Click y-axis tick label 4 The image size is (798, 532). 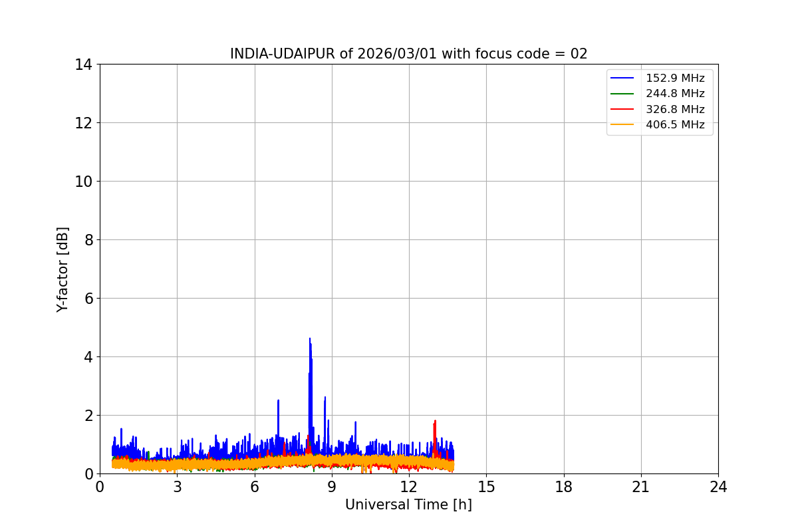click(x=88, y=357)
